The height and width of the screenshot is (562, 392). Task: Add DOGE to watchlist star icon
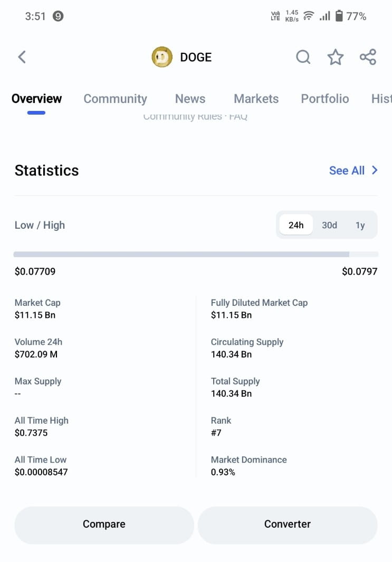336,57
